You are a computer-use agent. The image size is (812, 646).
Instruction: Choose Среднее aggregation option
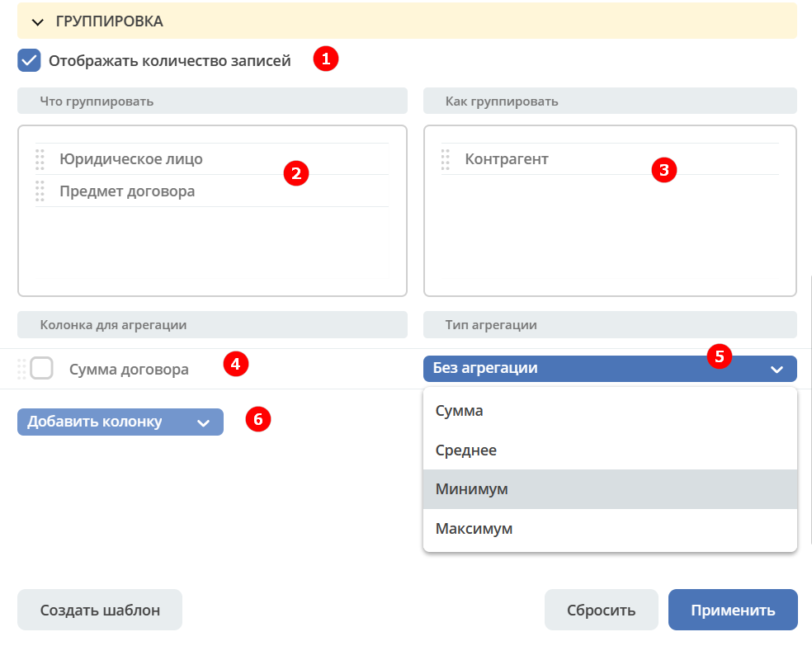[610, 450]
